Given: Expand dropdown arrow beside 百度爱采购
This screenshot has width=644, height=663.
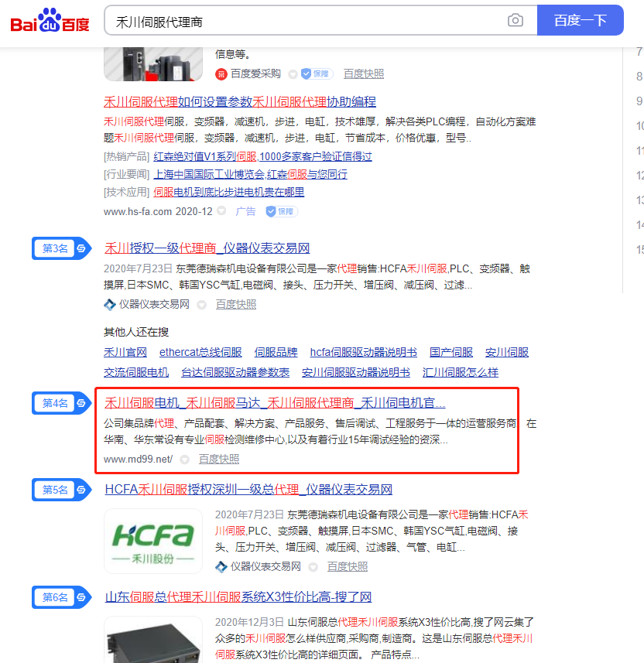Looking at the screenshot, I should (293, 74).
